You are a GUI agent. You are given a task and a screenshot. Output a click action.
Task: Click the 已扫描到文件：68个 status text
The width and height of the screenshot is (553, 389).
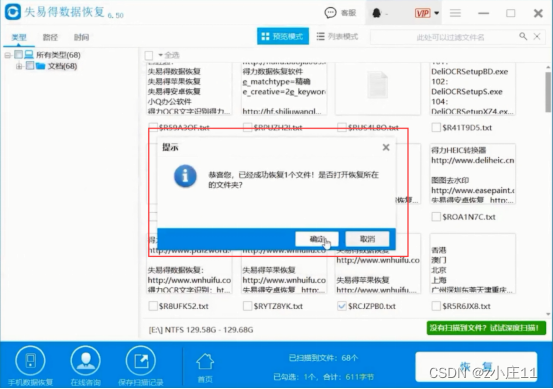click(x=323, y=358)
